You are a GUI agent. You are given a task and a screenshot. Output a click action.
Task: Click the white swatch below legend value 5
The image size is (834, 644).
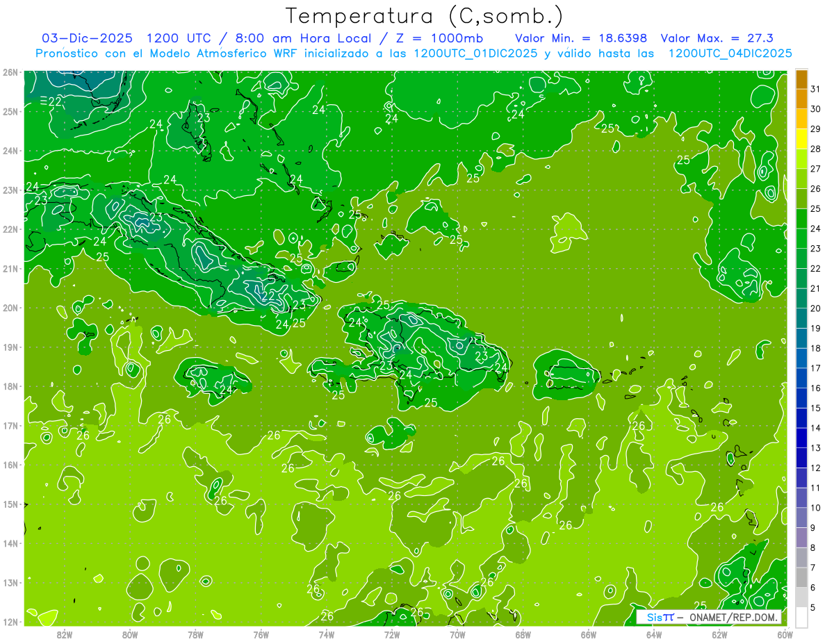[801, 617]
